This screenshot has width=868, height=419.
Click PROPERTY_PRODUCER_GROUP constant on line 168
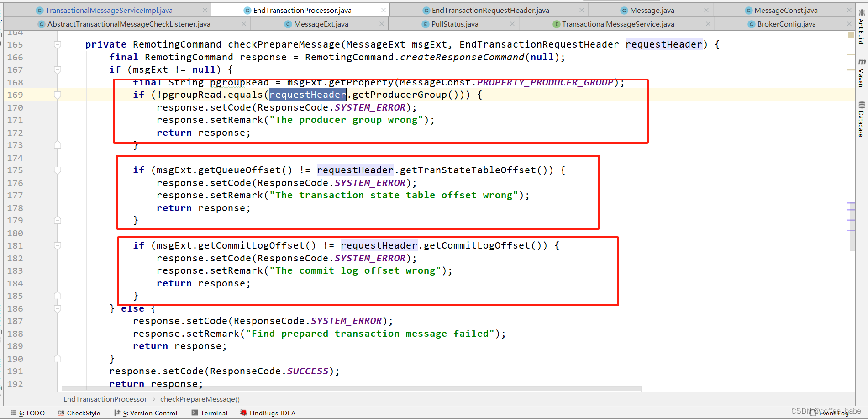point(545,82)
